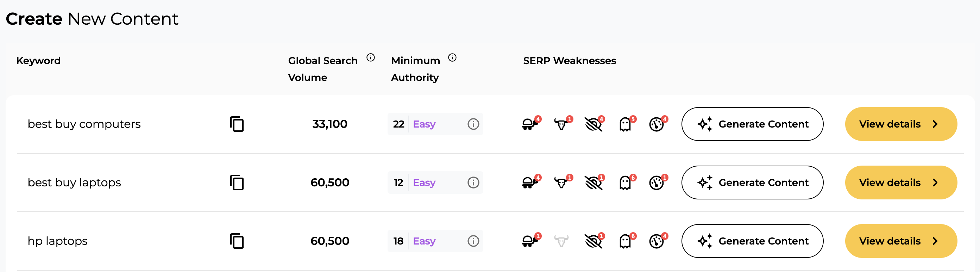Copy the keyword hp laptops
Image resolution: width=980 pixels, height=272 pixels.
tap(236, 241)
